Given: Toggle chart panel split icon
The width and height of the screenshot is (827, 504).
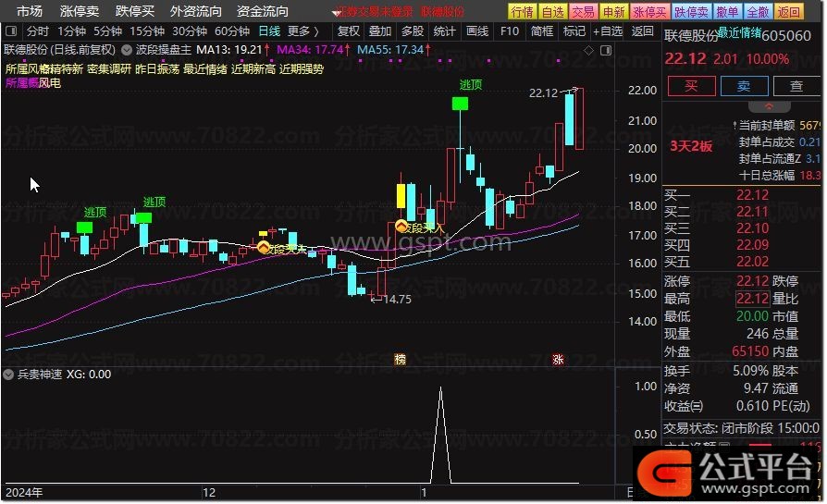Looking at the screenshot, I should 606,50.
